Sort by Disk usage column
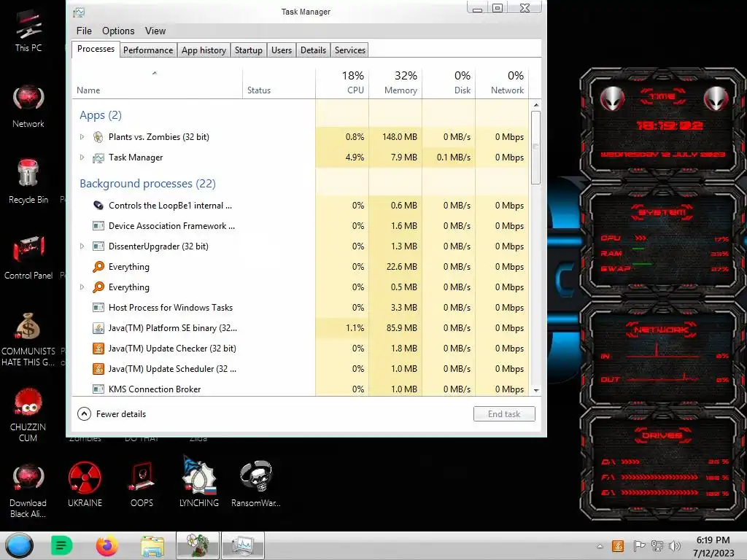This screenshot has width=747, height=560. pos(449,84)
